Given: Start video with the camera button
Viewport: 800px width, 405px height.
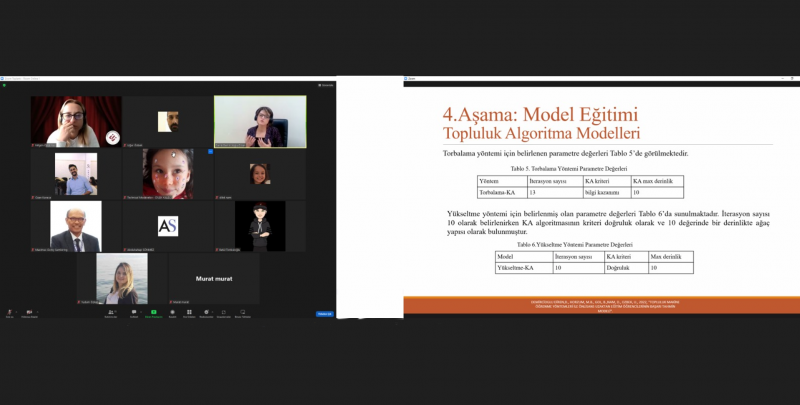Looking at the screenshot, I should [29, 312].
